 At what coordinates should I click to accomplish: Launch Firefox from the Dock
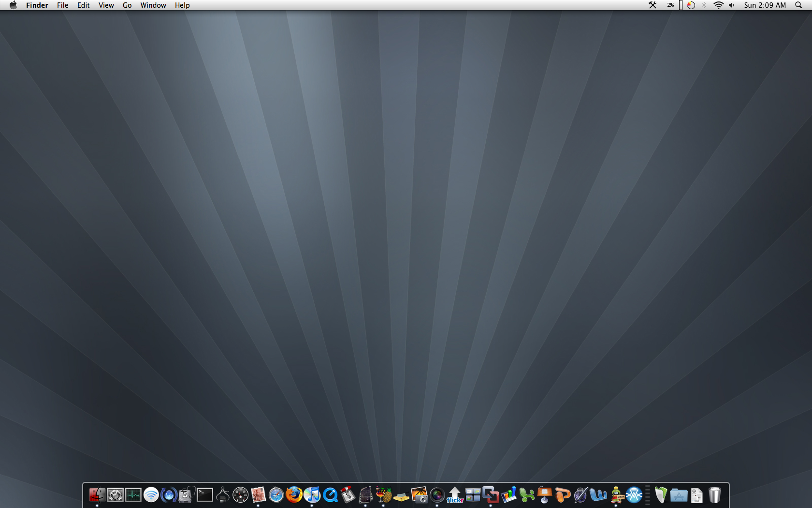click(294, 495)
